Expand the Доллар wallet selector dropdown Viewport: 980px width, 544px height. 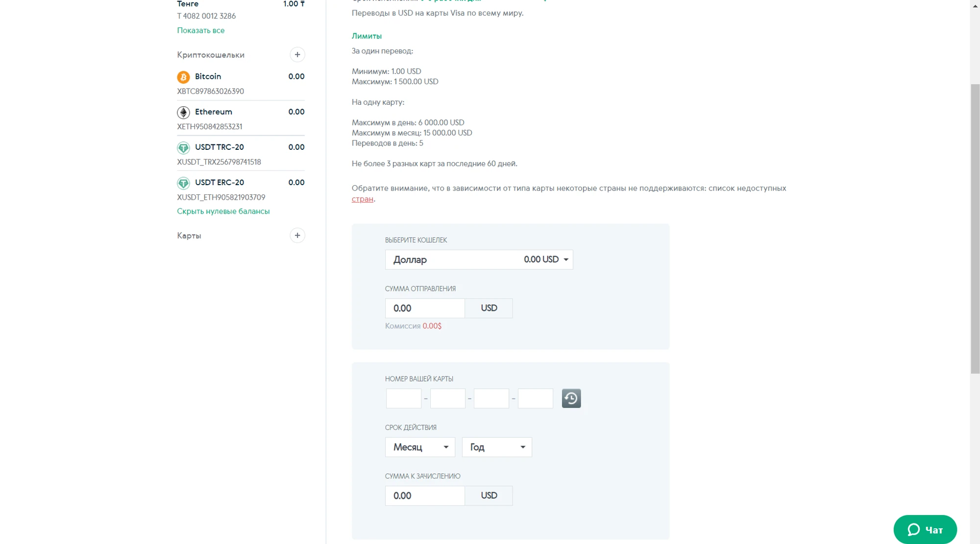479,260
